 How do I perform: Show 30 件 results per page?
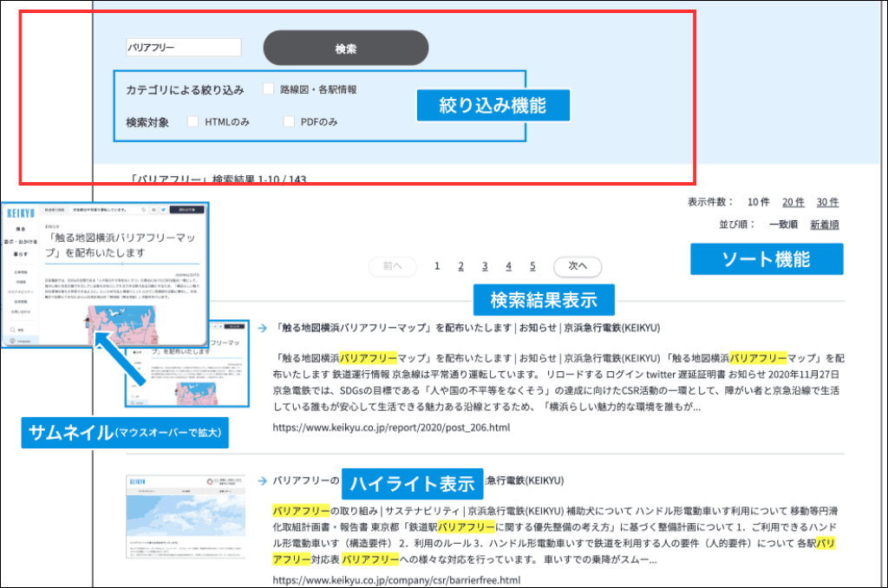pyautogui.click(x=827, y=202)
